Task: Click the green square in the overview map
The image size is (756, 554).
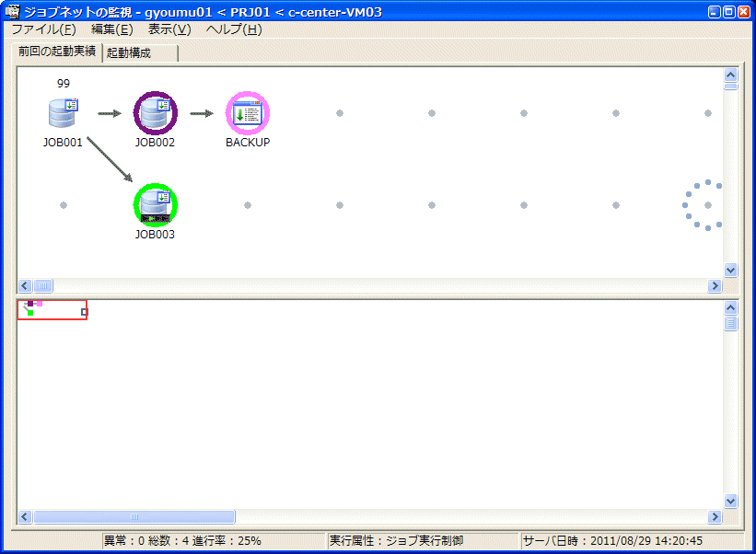Action: (x=30, y=313)
